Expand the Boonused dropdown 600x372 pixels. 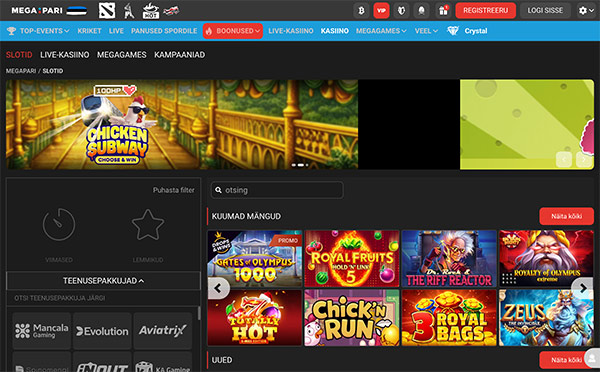click(233, 31)
